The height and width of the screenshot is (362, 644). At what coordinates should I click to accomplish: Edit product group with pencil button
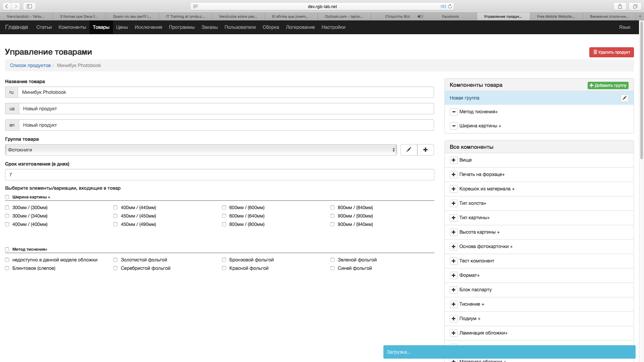(x=409, y=150)
